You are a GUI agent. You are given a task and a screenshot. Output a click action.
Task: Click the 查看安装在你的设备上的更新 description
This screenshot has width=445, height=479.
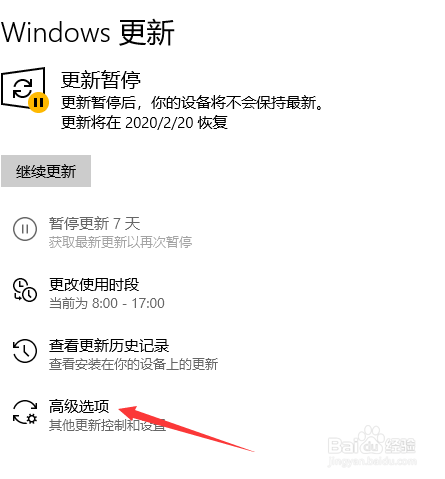click(x=133, y=364)
